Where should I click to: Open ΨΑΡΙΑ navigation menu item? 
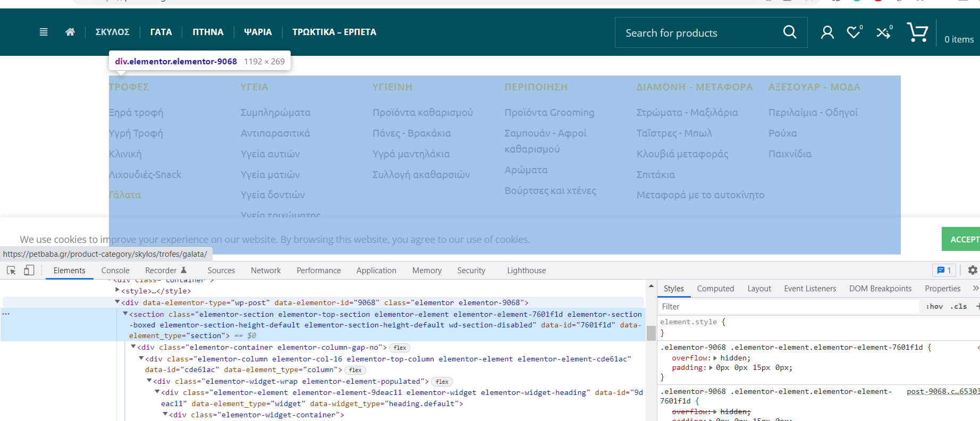click(258, 32)
